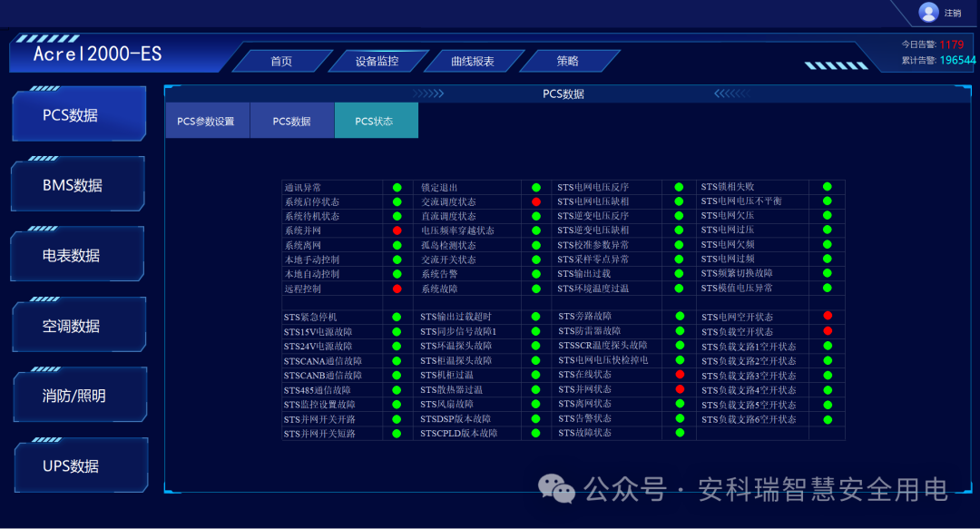Screen dimensions: 980x529
Task: Open PCS数据 in the left sidebar
Action: point(79,114)
